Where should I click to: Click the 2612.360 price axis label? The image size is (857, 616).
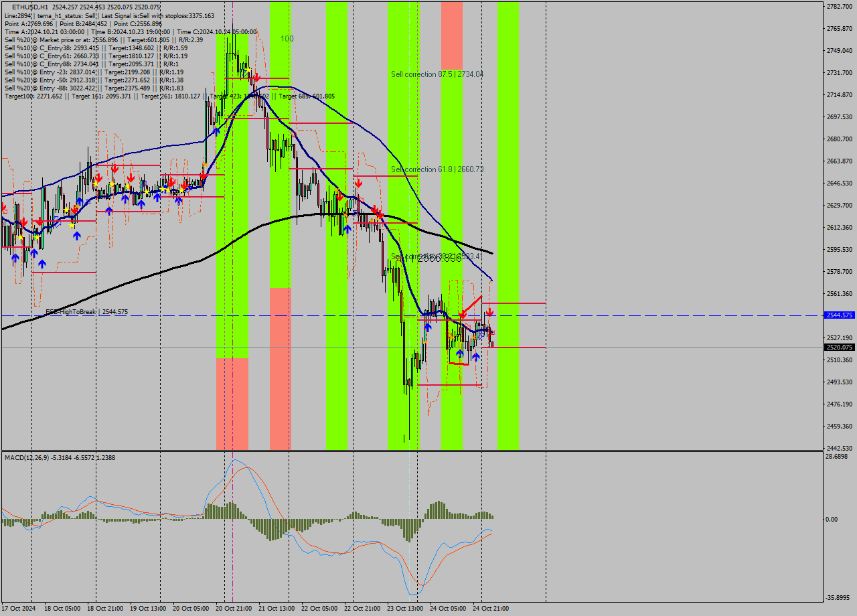point(840,227)
